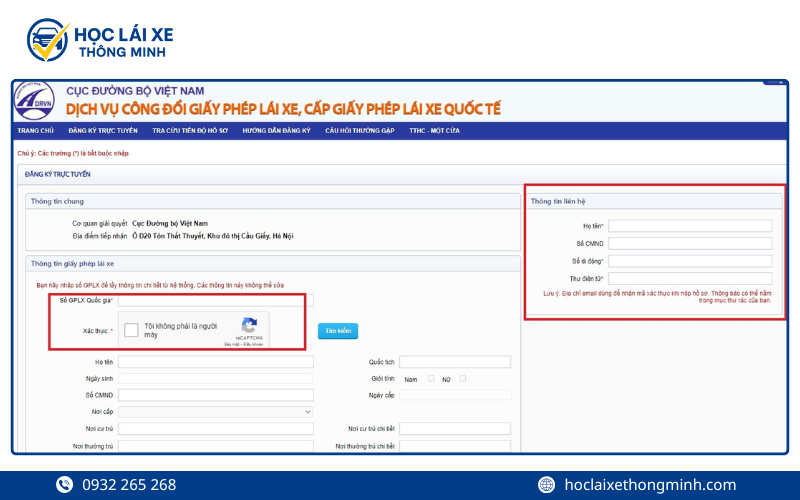This screenshot has height=500, width=800.
Task: Click the 'Cục Đường bộ Việt Nam' agency value text
Action: coord(170,223)
